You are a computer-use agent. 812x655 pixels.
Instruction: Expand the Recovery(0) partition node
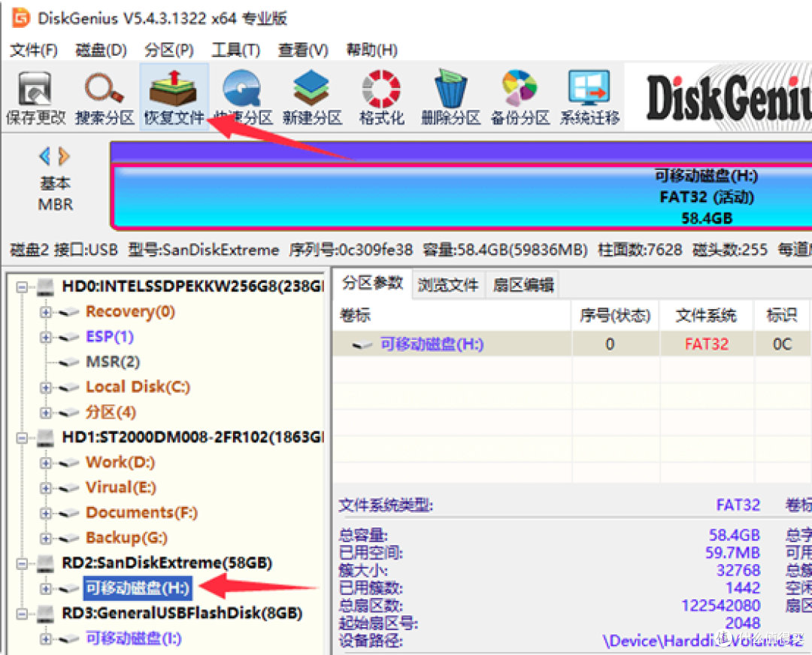(46, 312)
